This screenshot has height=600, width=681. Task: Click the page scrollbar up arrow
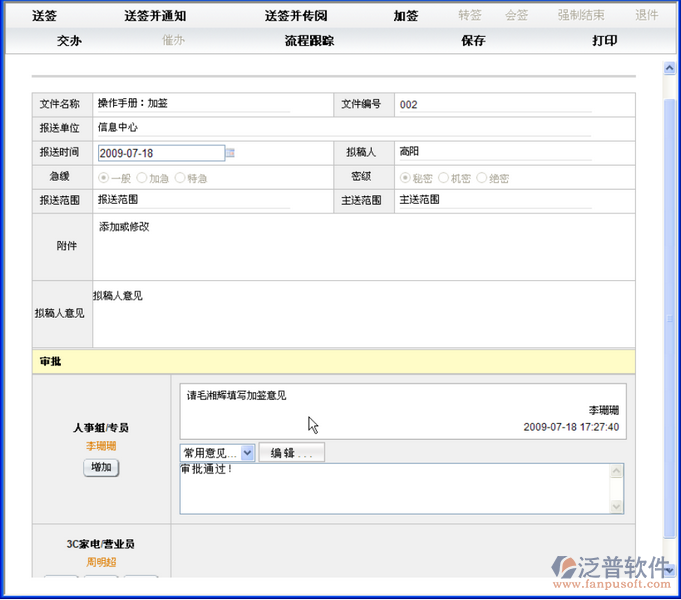pos(670,68)
